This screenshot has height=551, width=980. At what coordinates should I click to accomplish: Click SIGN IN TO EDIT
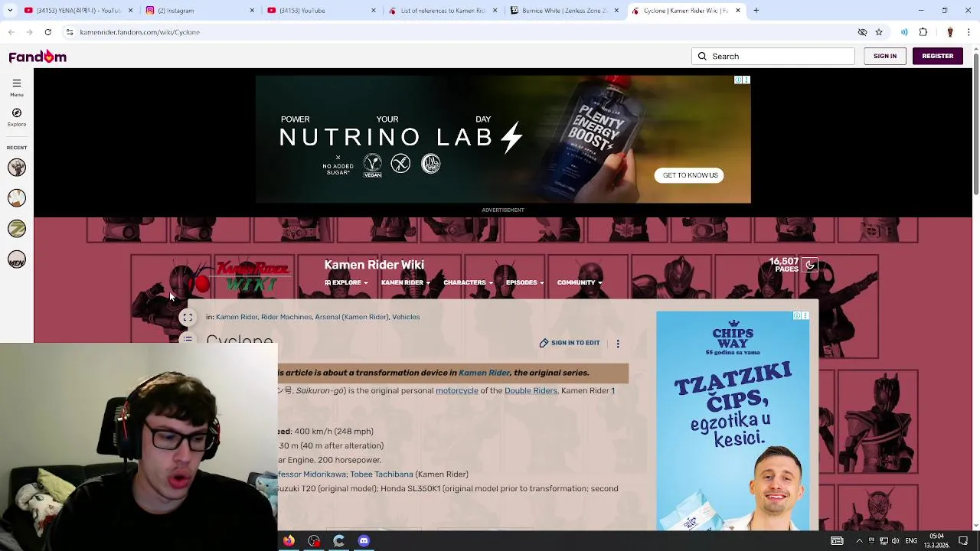pyautogui.click(x=570, y=343)
